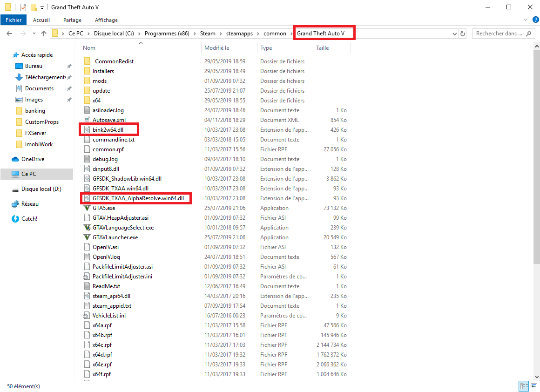Viewport: 540px width, 392px height.
Task: Select the GTAVLauncher.exe icon
Action: (87, 237)
